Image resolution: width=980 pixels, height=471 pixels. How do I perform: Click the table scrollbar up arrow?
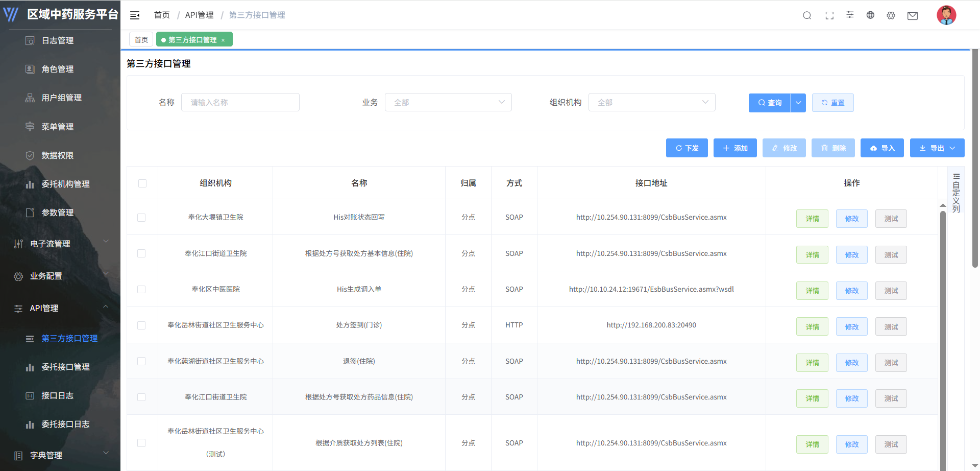coord(943,205)
